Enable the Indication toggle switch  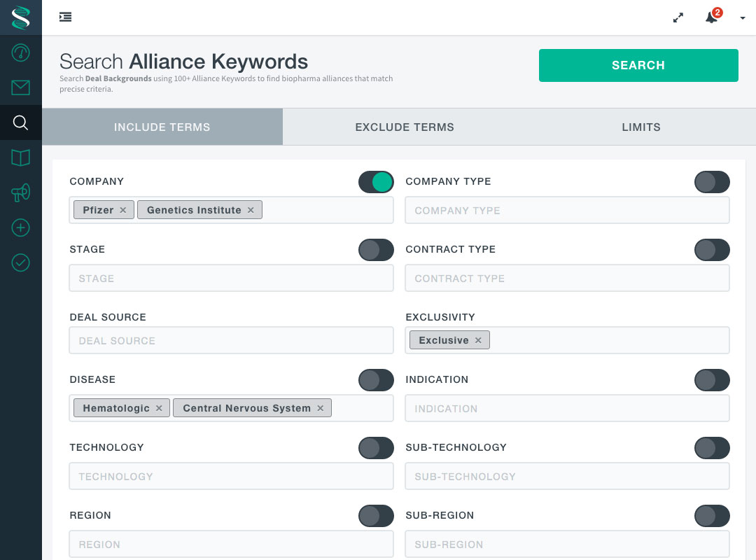click(712, 380)
